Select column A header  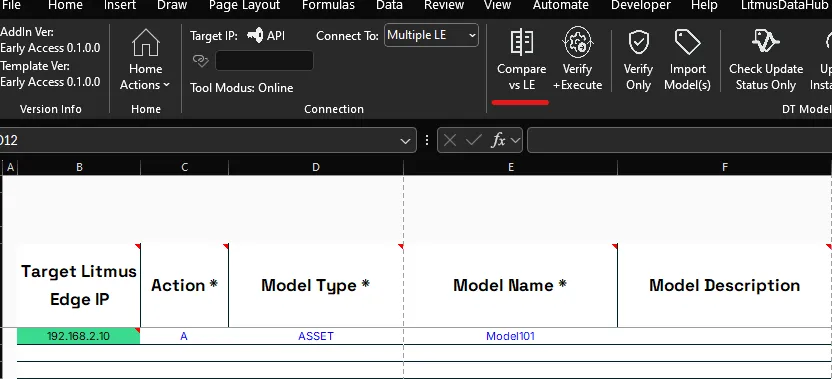[x=10, y=167]
